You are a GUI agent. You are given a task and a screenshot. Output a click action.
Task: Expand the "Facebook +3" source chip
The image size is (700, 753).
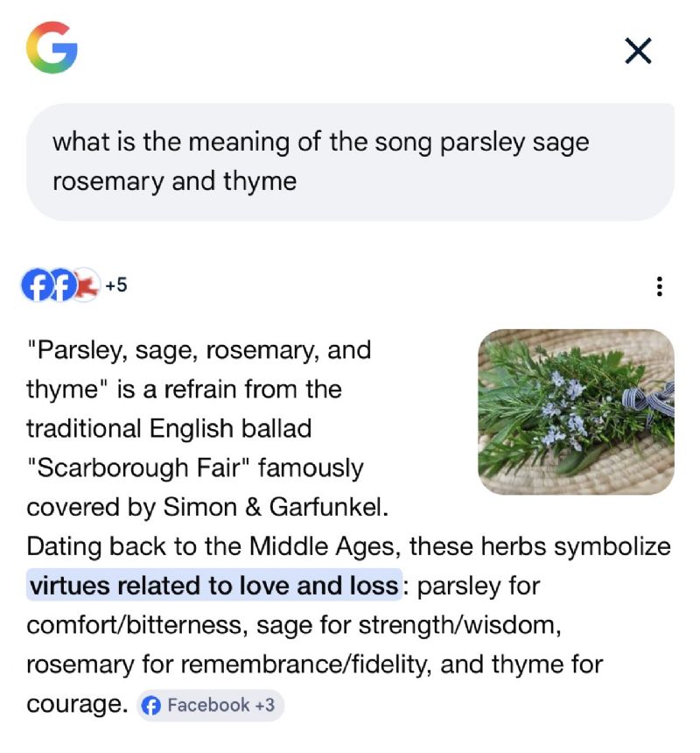(210, 705)
